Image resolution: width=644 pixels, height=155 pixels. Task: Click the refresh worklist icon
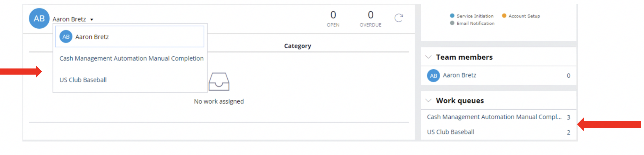(x=399, y=18)
